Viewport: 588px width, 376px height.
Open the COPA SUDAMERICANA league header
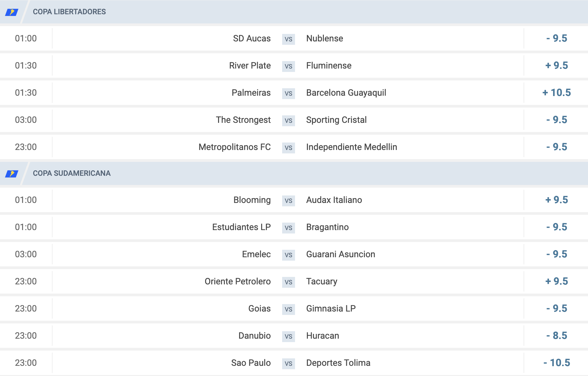tap(294, 173)
